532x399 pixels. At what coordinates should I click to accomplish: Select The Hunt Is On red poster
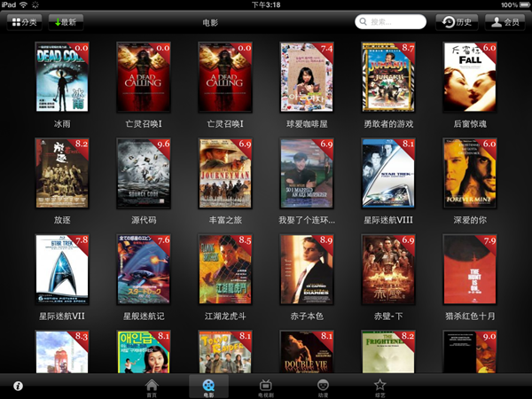470,270
